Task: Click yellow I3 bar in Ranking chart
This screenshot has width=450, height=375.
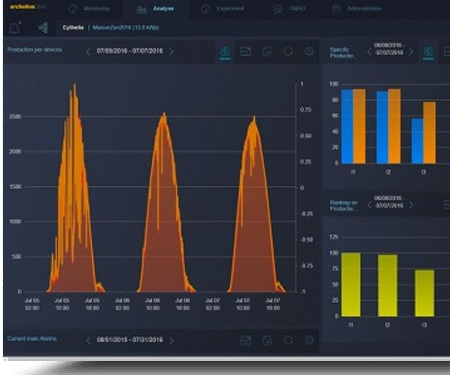Action: (x=425, y=293)
